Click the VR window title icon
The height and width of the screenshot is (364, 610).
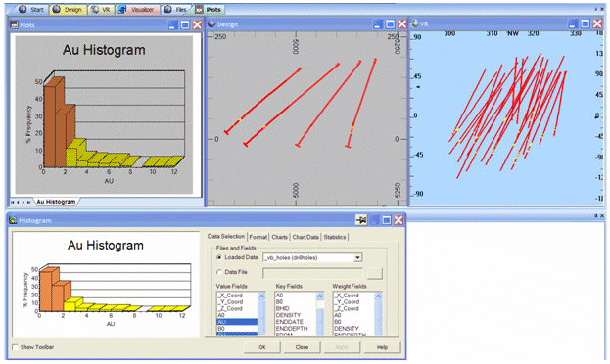click(415, 23)
